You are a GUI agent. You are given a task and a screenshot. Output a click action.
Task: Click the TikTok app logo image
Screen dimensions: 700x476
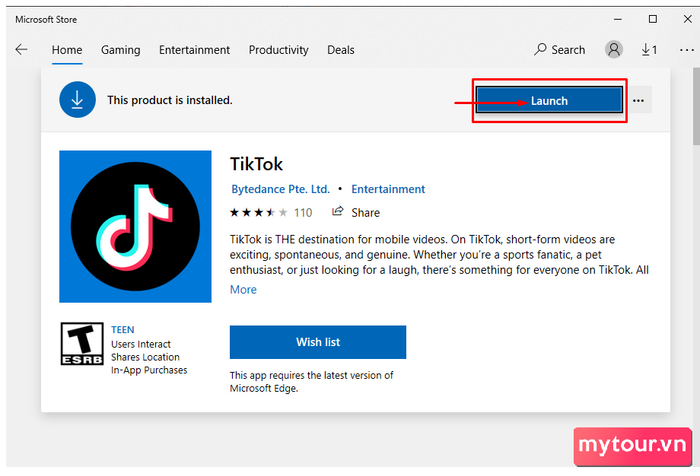coord(135,226)
